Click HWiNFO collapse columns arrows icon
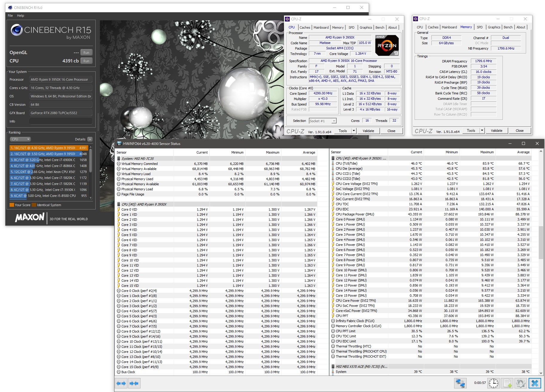Screen dimensions: 545x392 [134, 383]
